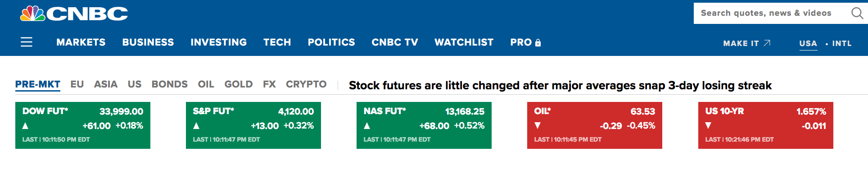
Task: Open the NAS FUT quote card
Action: (424, 125)
